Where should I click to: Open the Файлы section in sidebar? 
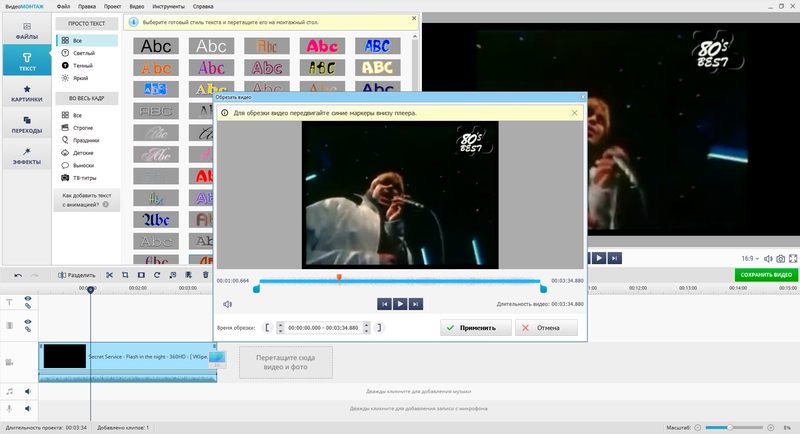(27, 30)
